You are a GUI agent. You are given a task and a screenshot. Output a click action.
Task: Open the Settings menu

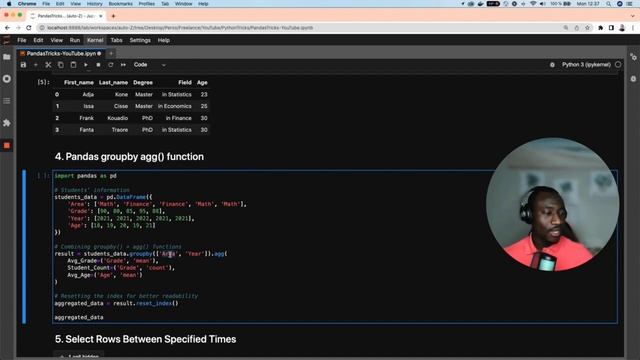(x=140, y=40)
